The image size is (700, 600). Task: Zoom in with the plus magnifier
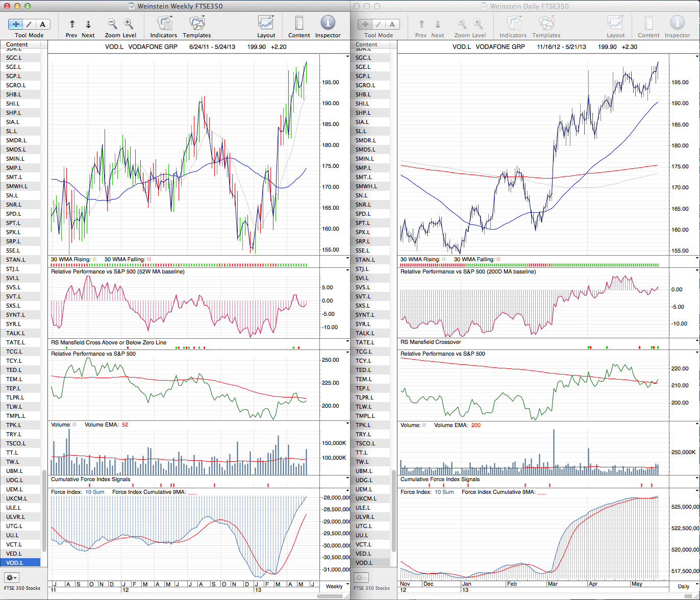tap(129, 24)
